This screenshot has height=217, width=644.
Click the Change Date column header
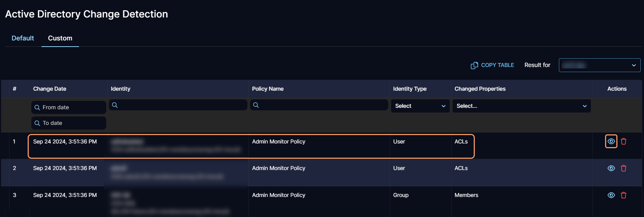point(49,89)
